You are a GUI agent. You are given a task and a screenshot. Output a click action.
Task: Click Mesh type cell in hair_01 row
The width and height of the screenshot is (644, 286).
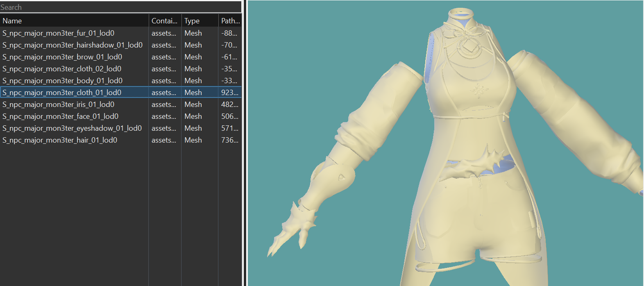click(x=200, y=140)
